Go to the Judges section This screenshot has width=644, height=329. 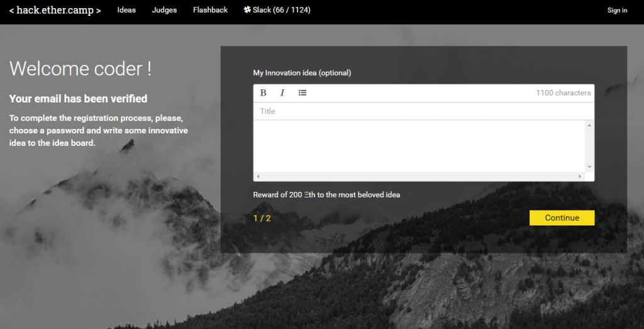point(164,10)
